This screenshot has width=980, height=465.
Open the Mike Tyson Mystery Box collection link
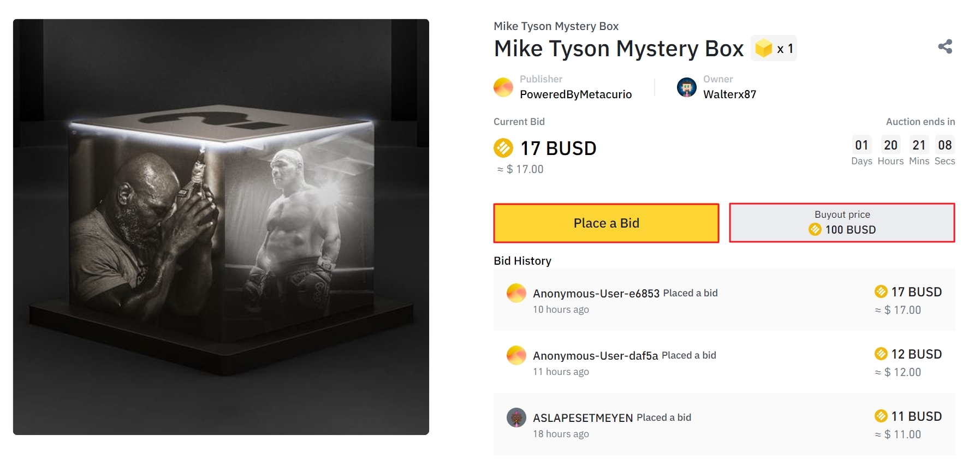click(556, 26)
